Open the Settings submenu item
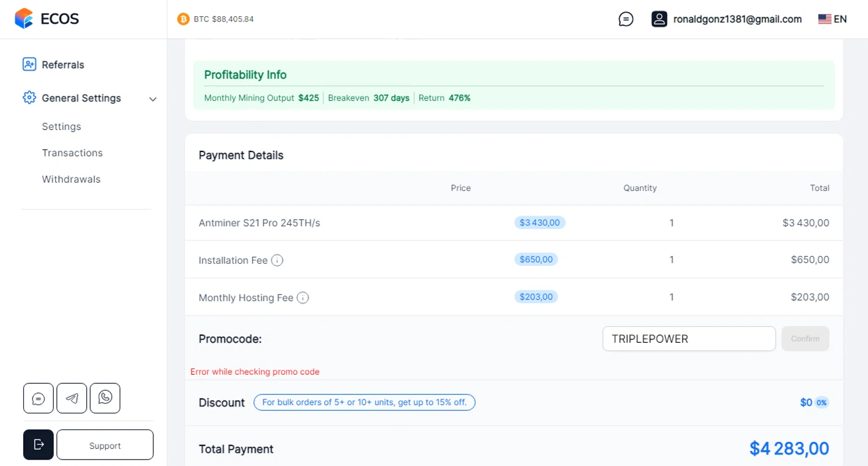 coord(61,127)
